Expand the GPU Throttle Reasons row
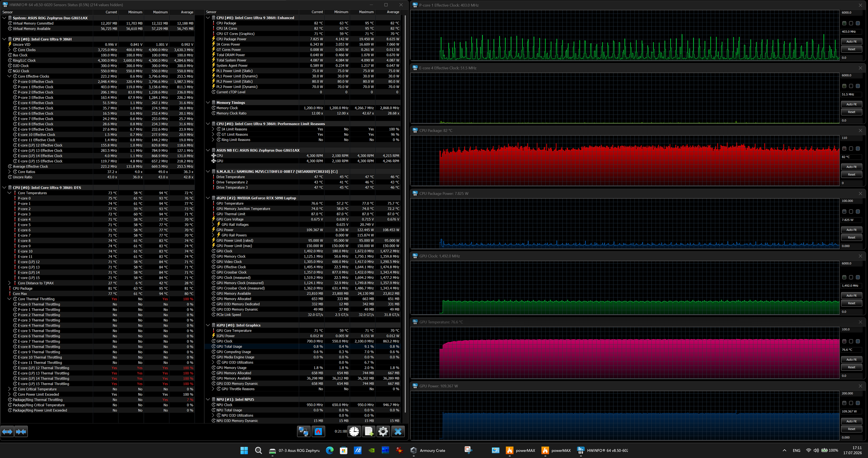Screen dimensions: 868x458 click(x=213, y=389)
